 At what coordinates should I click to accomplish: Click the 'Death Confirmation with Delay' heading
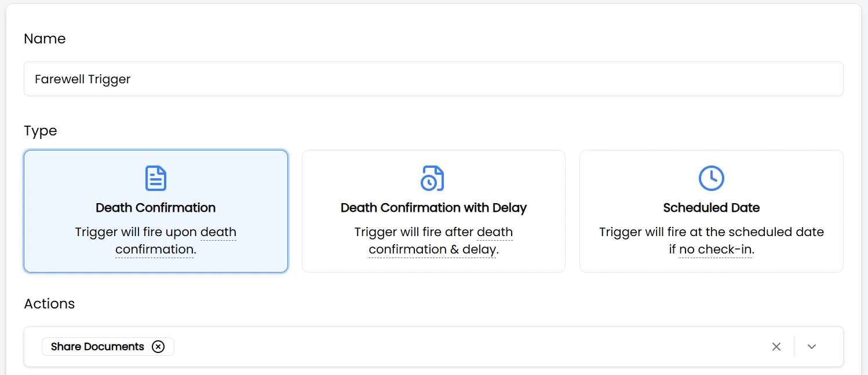coord(433,208)
